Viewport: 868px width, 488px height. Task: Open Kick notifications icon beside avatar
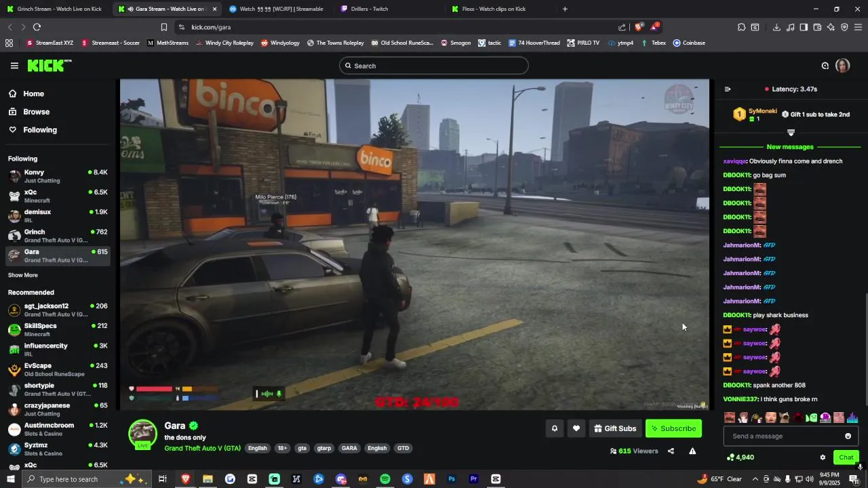825,66
